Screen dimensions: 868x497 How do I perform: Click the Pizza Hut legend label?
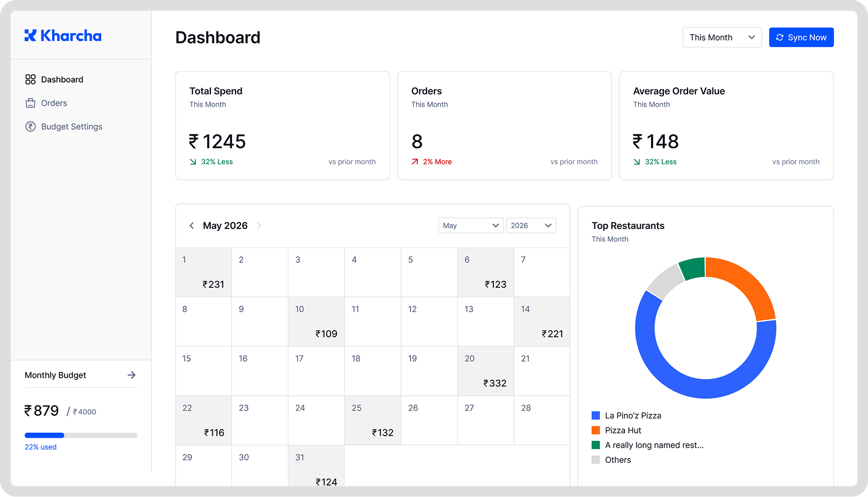[x=623, y=430]
